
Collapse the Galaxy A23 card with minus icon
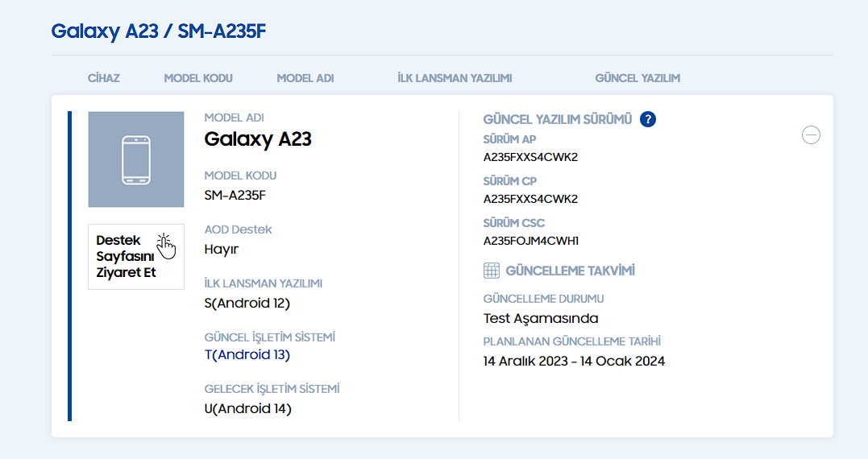click(x=811, y=135)
